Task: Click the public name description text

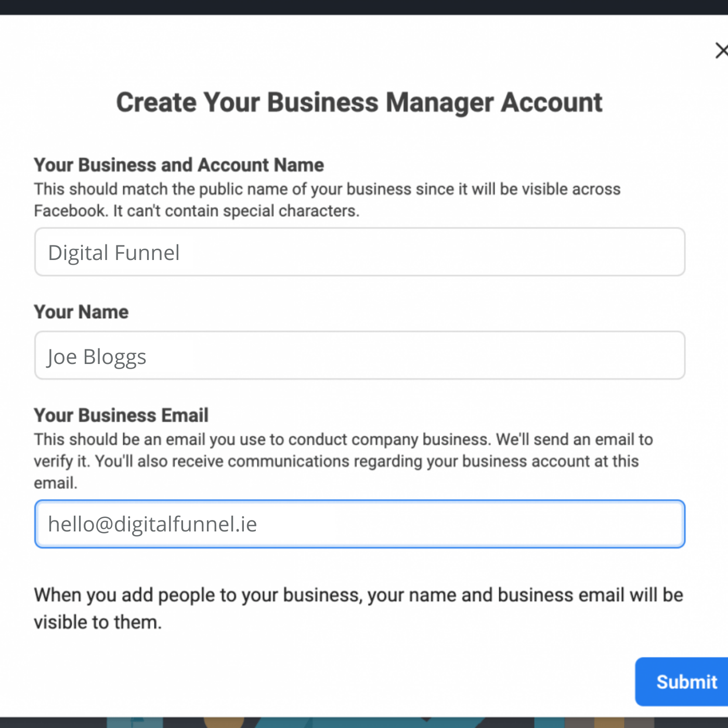Action: click(x=328, y=200)
